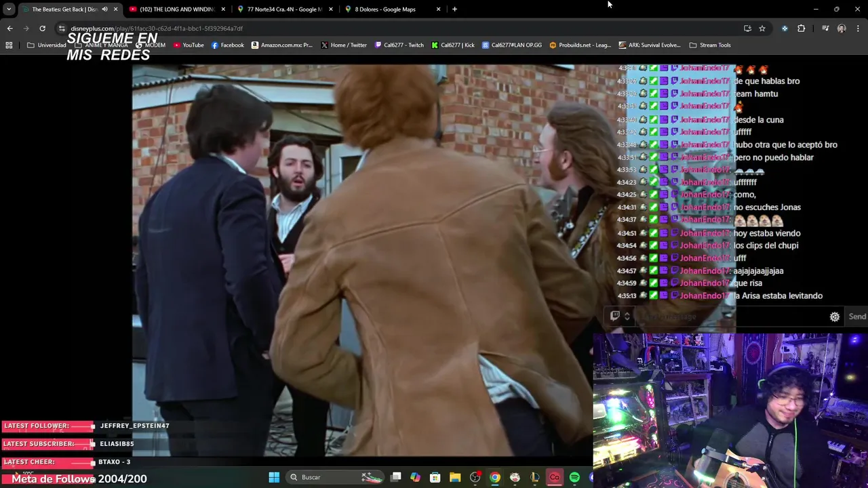Open OBS Studio from the taskbar

click(475, 477)
